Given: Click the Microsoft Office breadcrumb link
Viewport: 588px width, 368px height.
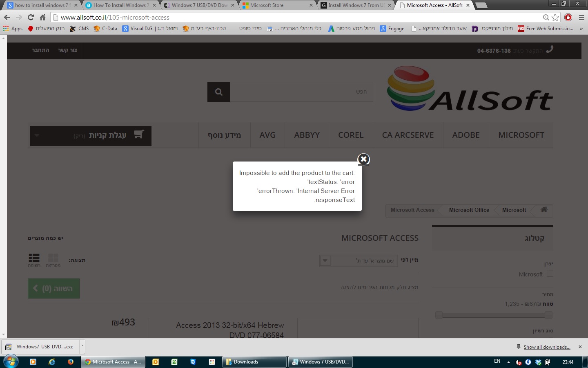Looking at the screenshot, I should [x=469, y=210].
